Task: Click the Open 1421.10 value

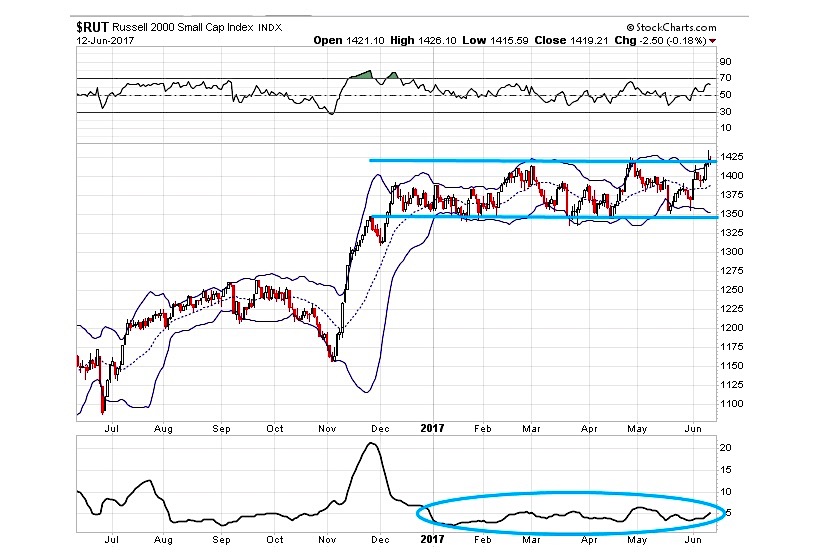Action: click(x=347, y=40)
